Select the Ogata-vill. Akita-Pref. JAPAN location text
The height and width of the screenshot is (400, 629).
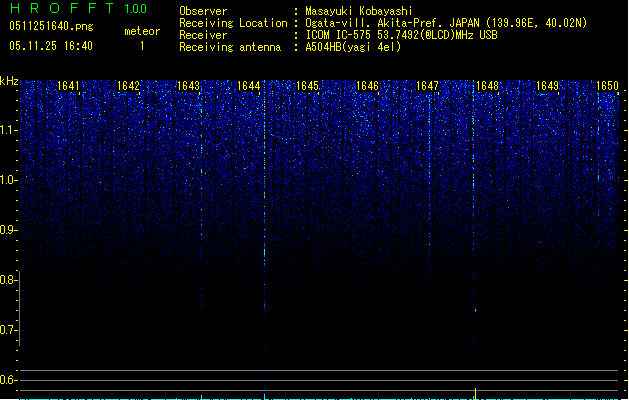click(x=446, y=23)
